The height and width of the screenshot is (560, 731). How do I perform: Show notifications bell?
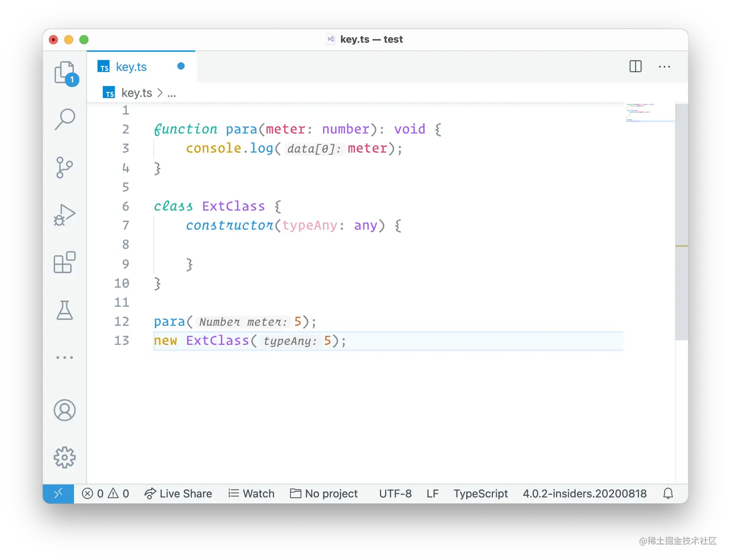(668, 493)
